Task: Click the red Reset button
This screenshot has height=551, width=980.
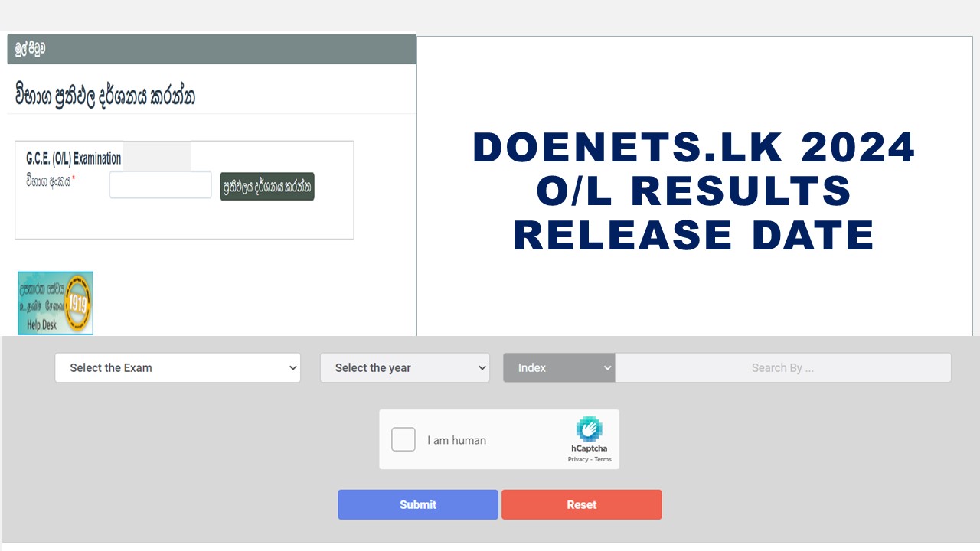Action: click(x=581, y=504)
